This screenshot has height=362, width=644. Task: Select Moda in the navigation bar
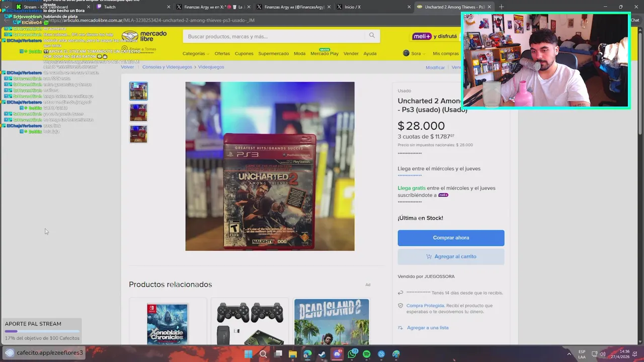pyautogui.click(x=299, y=53)
